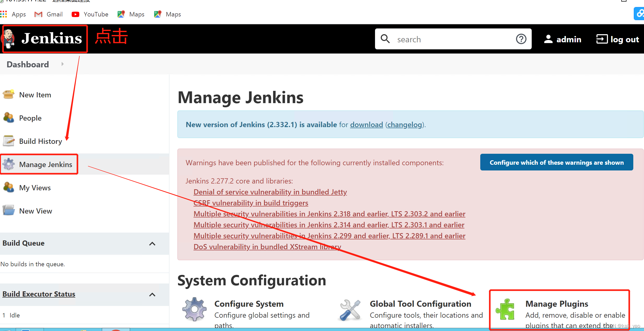The image size is (644, 331).
Task: Select Manage Jenkins in the sidebar
Action: (46, 164)
